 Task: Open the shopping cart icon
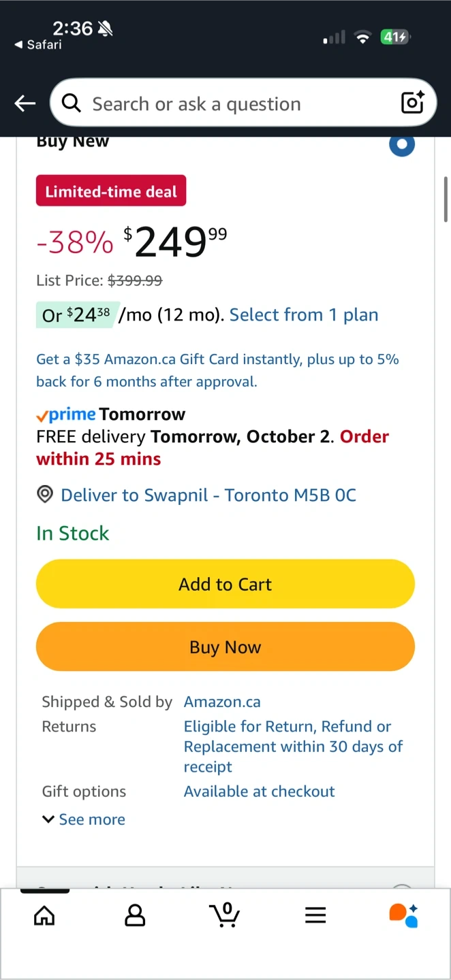[x=225, y=915]
